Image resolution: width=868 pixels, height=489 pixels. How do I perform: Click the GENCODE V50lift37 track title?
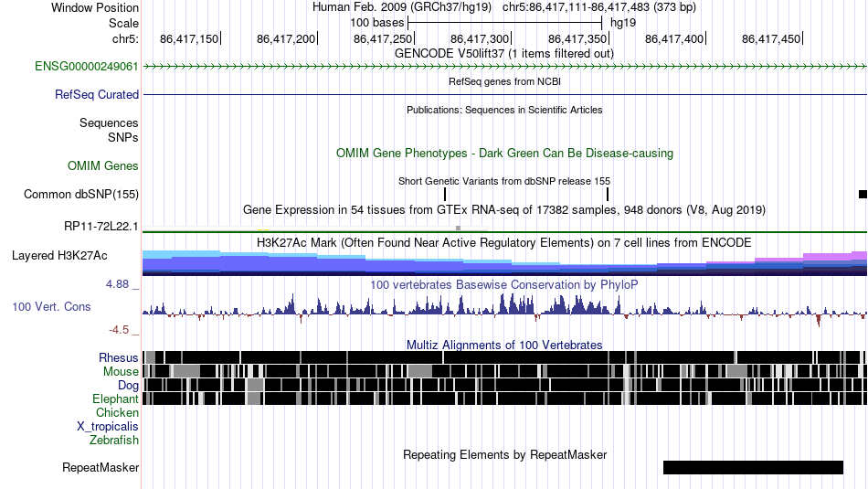click(504, 54)
